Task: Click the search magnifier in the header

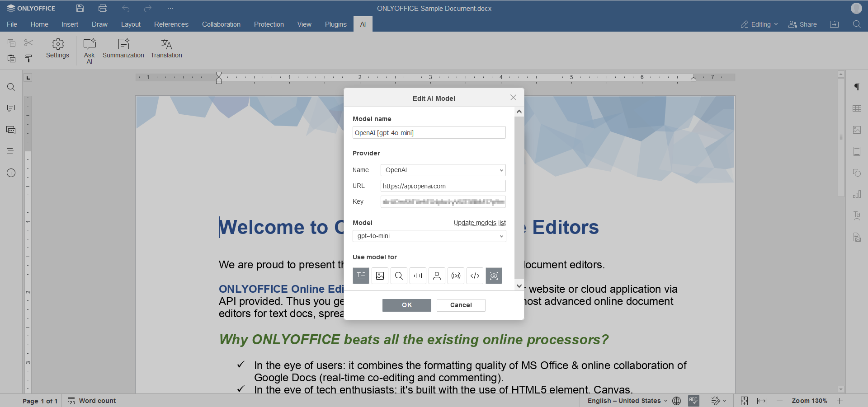Action: point(857,24)
